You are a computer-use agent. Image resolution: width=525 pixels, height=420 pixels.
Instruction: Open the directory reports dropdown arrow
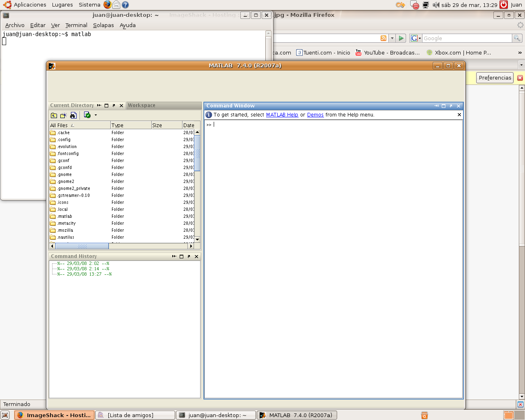click(96, 115)
